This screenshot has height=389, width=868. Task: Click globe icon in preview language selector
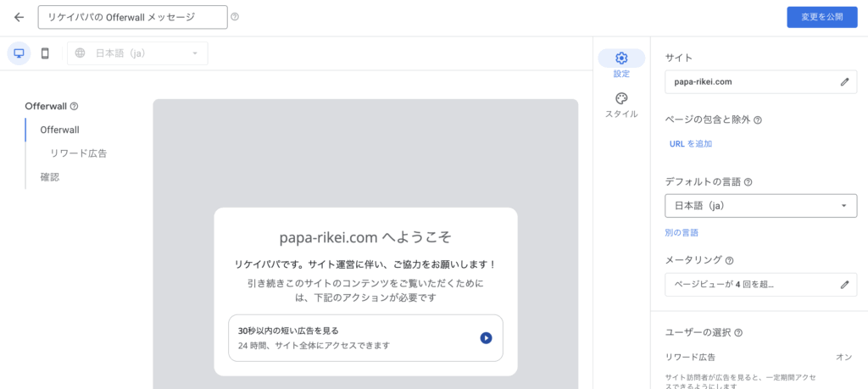point(81,53)
